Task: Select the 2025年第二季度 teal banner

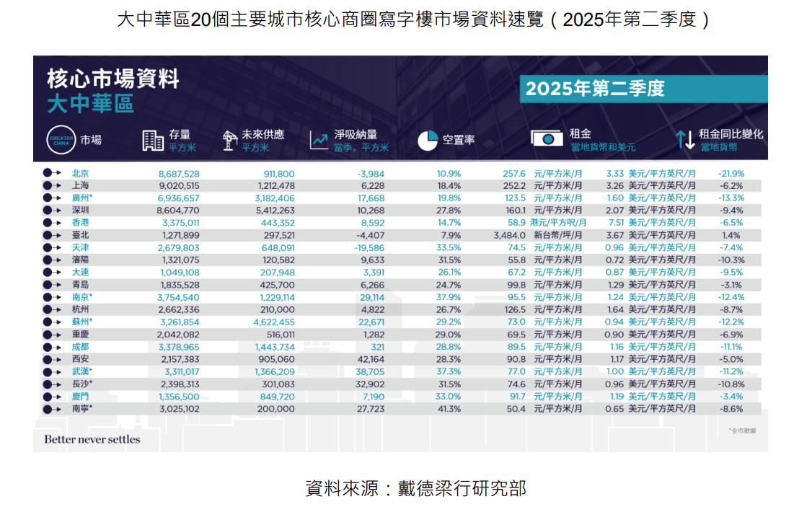Action: click(643, 89)
